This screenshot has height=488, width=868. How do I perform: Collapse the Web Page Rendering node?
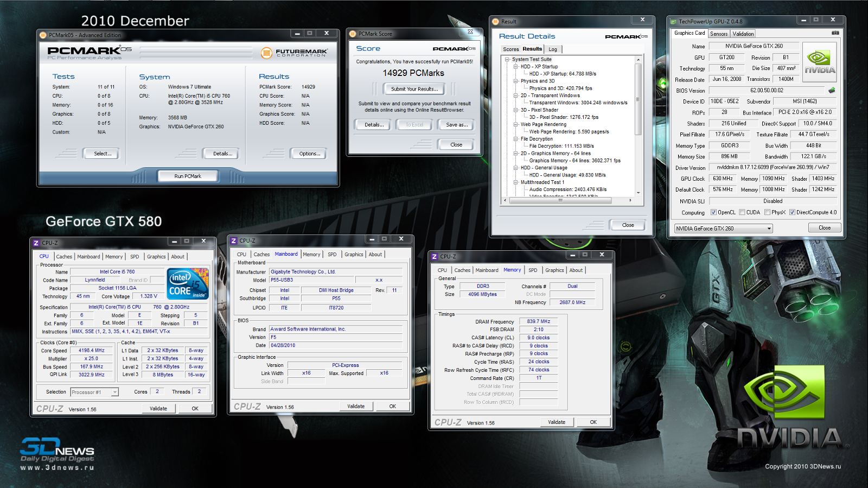coord(516,124)
